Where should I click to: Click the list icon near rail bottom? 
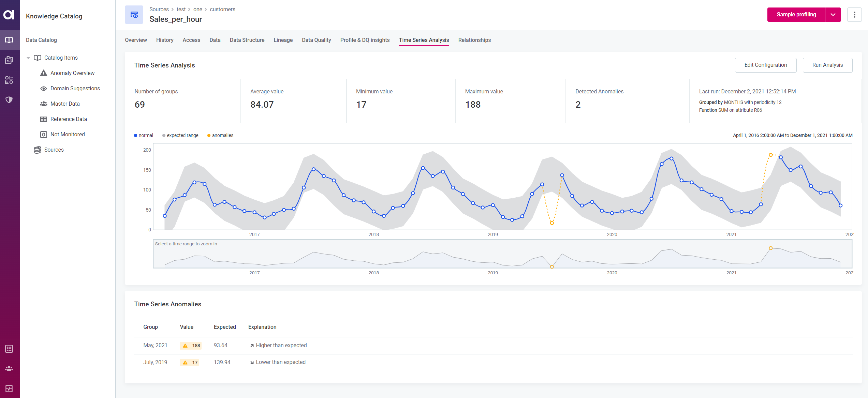click(x=9, y=349)
